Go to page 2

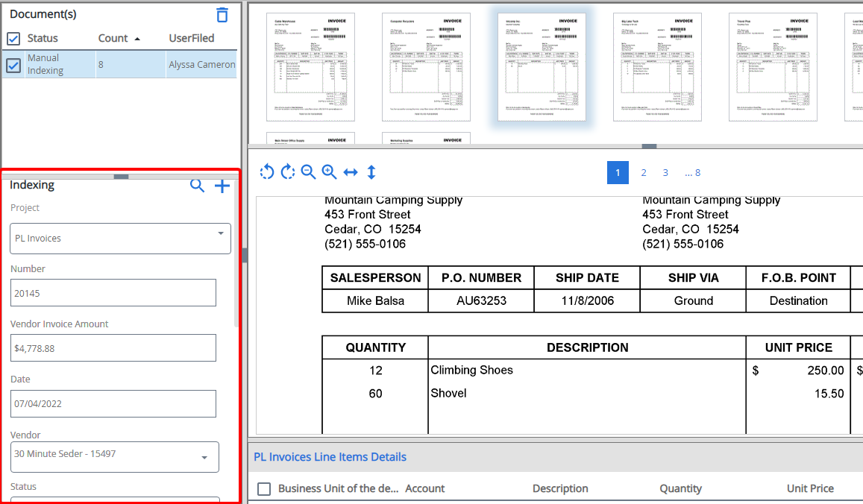tap(644, 172)
